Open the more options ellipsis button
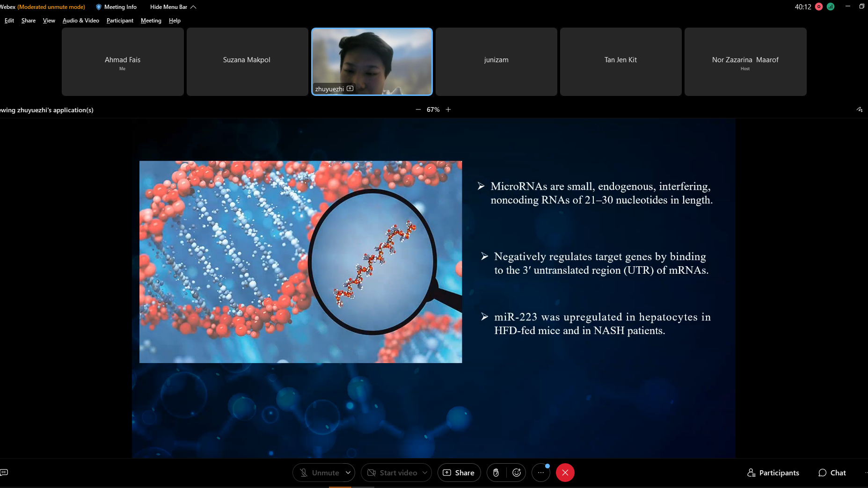Screen dimensions: 868x488 click(540, 473)
